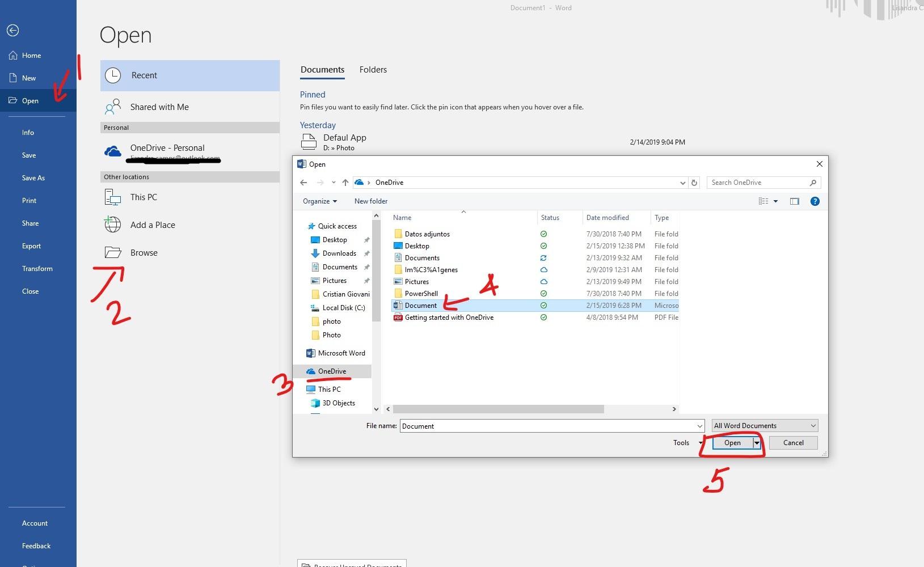The image size is (924, 567).
Task: Switch to the Folders tab
Action: (x=373, y=70)
